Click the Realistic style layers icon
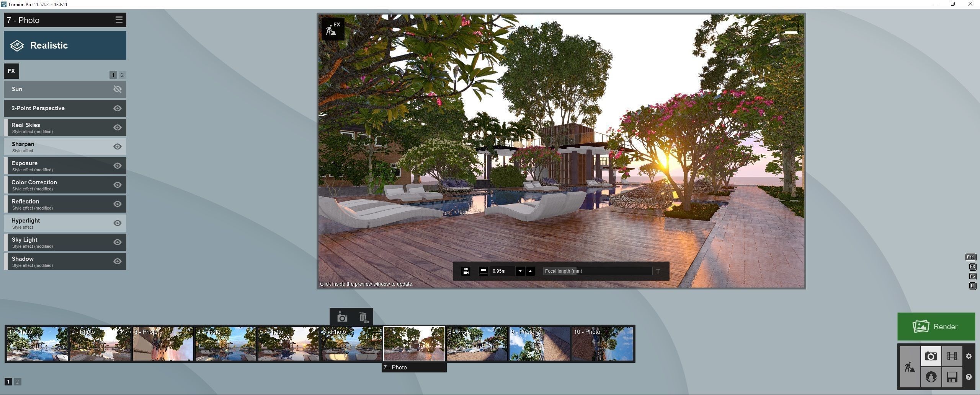 point(17,46)
